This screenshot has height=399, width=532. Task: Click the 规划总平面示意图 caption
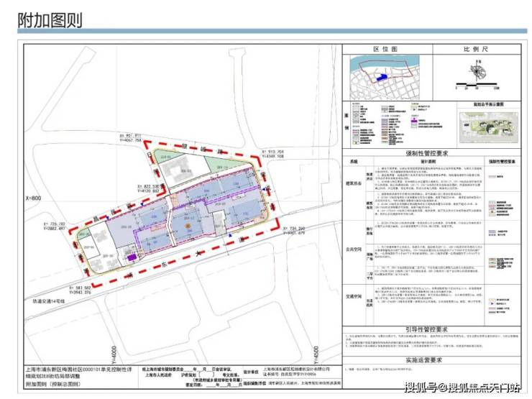click(489, 104)
